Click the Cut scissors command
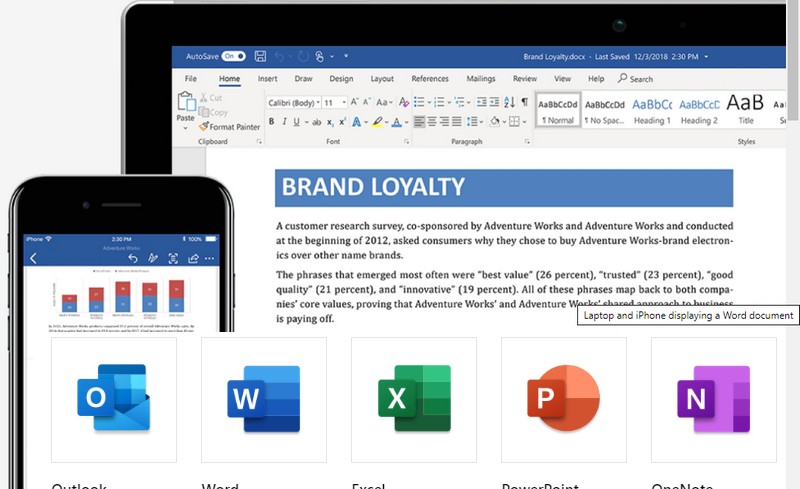The image size is (800, 489). click(x=211, y=97)
